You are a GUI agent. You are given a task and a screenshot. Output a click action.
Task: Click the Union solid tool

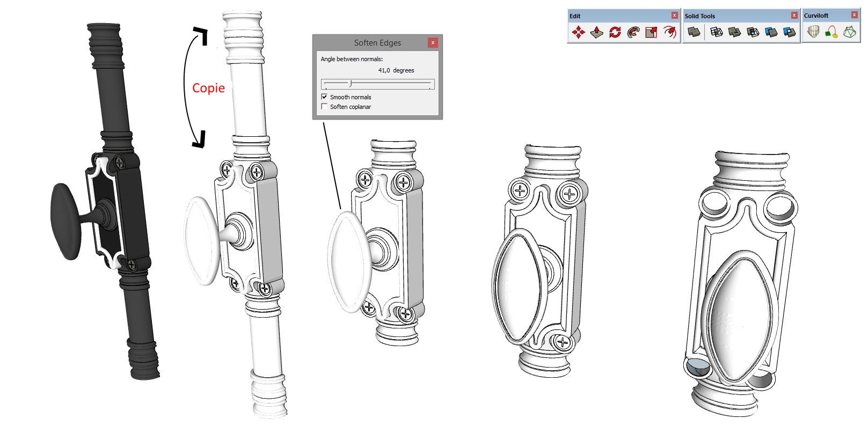pyautogui.click(x=734, y=33)
